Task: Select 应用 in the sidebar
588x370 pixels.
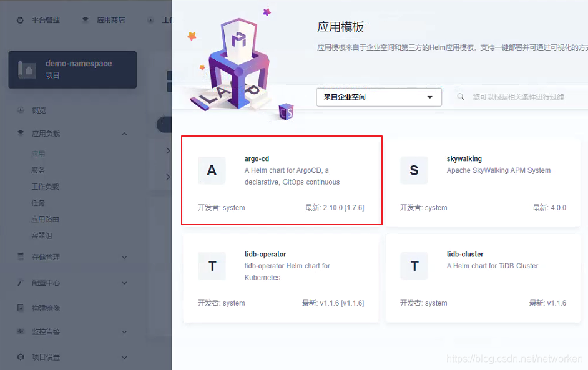Action: (38, 154)
